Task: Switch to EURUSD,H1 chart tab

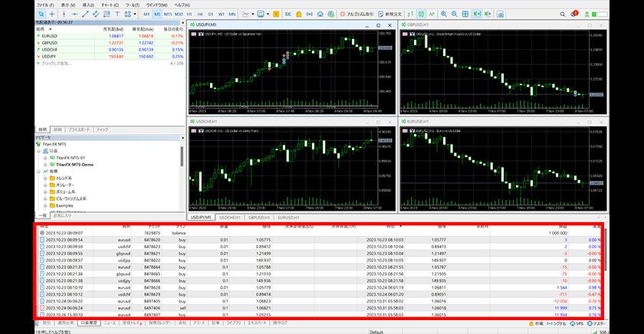Action: (289, 218)
